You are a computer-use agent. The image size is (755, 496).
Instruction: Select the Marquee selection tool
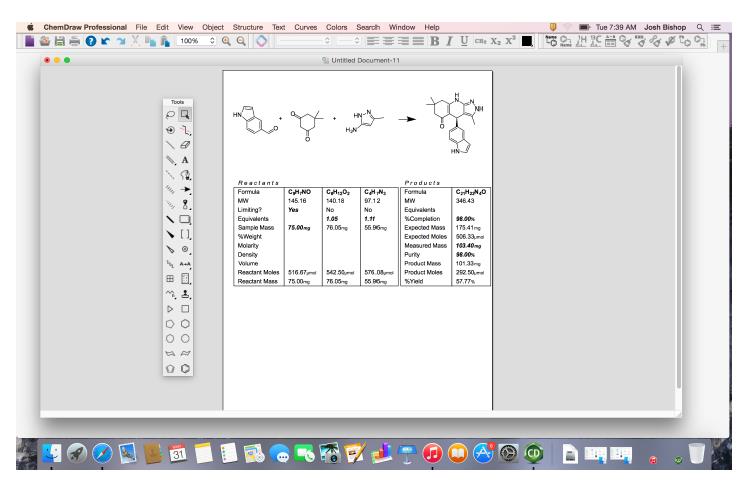[185, 115]
